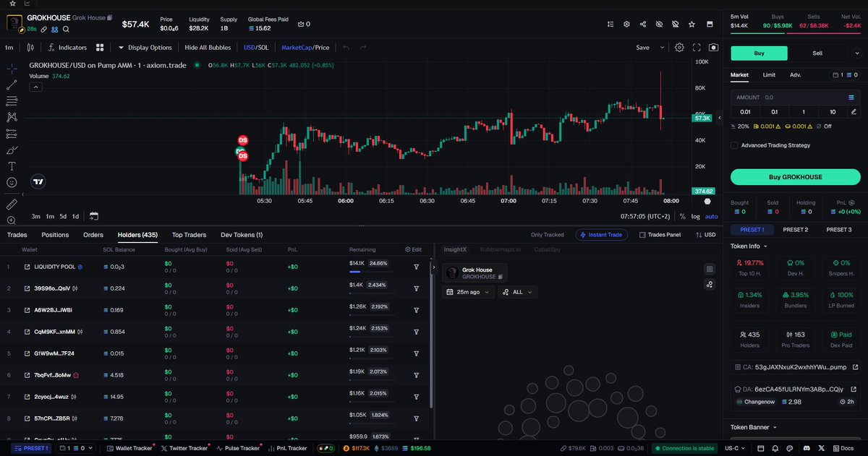Open the 25m ago time range dropdown
The image size is (868, 456).
[468, 292]
